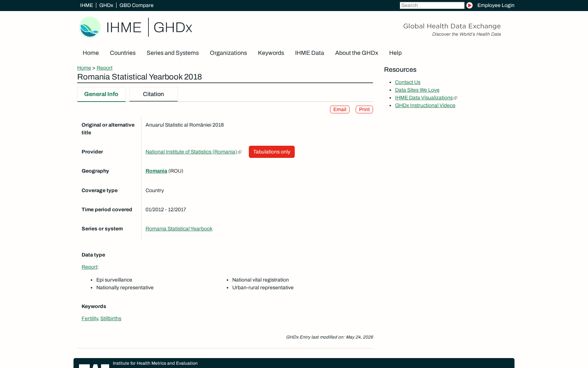The width and height of the screenshot is (588, 368).
Task: Click the Print button
Action: (364, 109)
